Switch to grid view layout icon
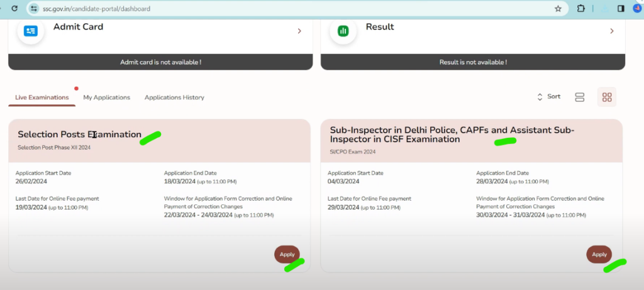This screenshot has width=644, height=290. coord(607,98)
